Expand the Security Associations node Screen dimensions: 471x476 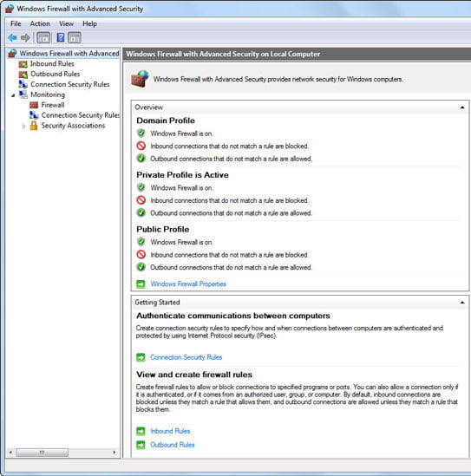[23, 127]
